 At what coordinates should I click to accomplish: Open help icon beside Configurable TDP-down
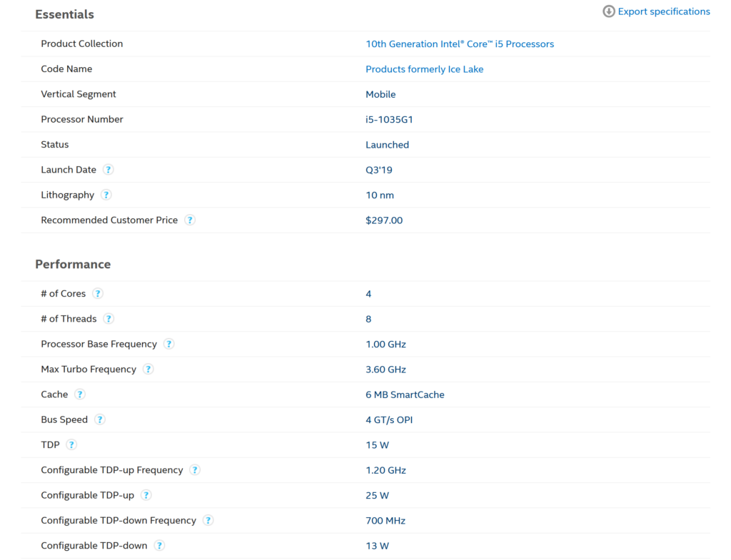[x=159, y=545]
